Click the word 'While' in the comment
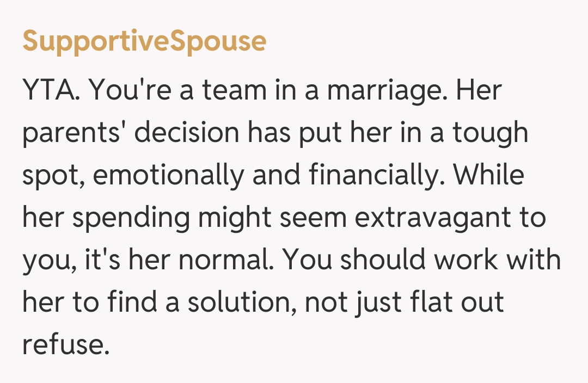Viewport: 588px width, 383px height. (x=489, y=176)
